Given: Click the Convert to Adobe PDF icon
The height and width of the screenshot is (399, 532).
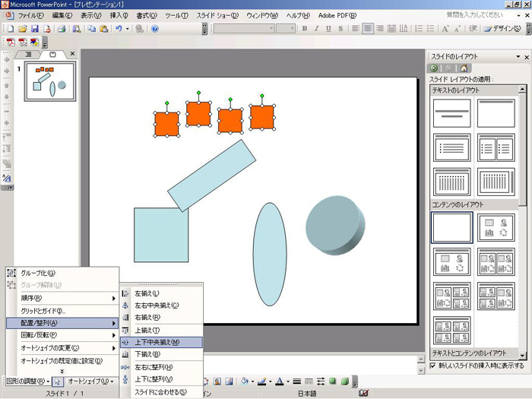Looking at the screenshot, I should click(11, 43).
